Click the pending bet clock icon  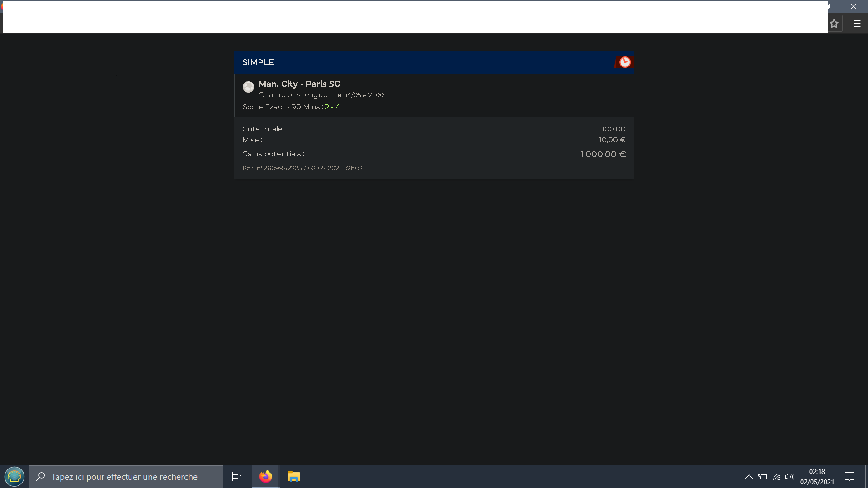point(625,62)
